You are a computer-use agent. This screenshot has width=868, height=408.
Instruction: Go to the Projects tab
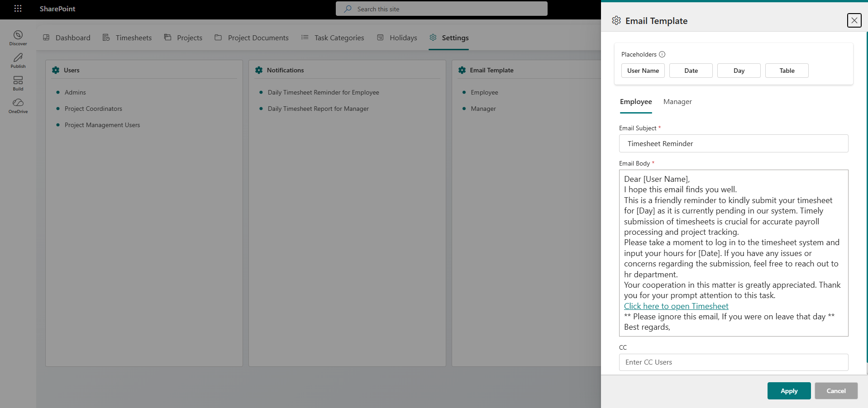click(x=183, y=38)
